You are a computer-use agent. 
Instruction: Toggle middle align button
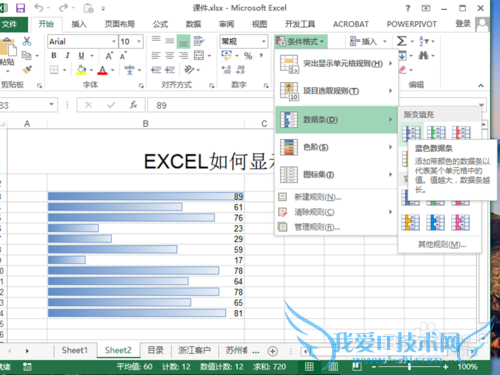pos(170,41)
